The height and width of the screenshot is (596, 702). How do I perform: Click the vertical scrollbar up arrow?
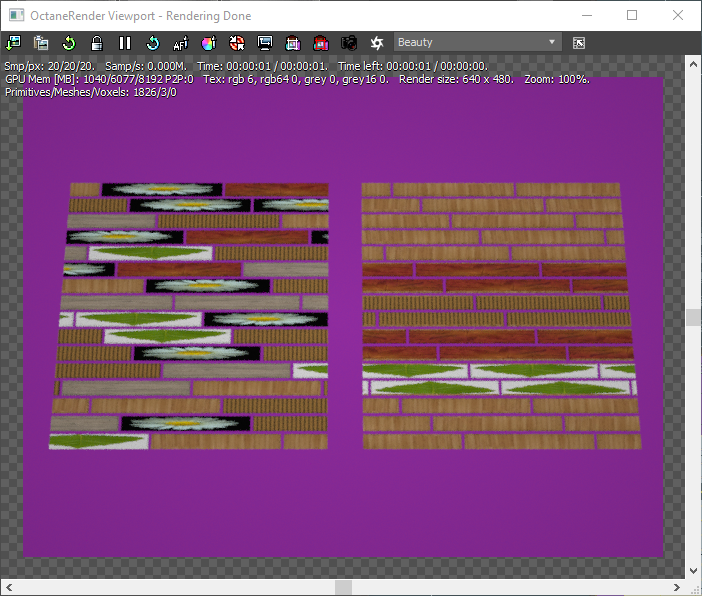click(x=693, y=64)
